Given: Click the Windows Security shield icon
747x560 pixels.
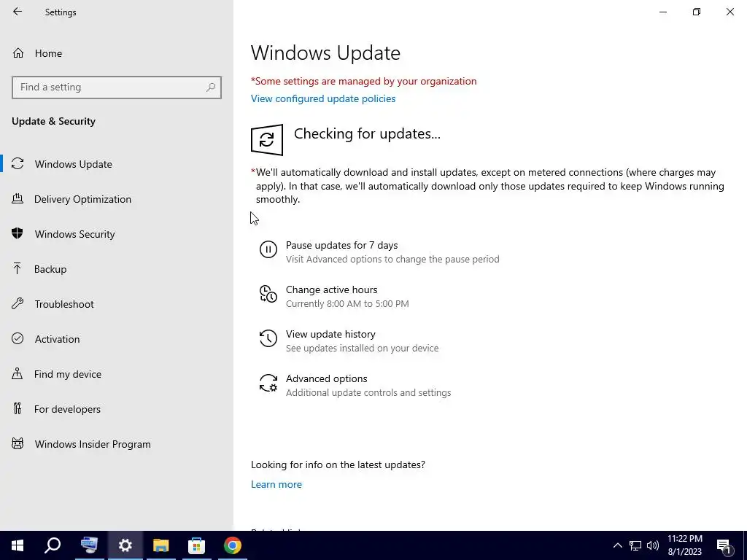Looking at the screenshot, I should (18, 233).
